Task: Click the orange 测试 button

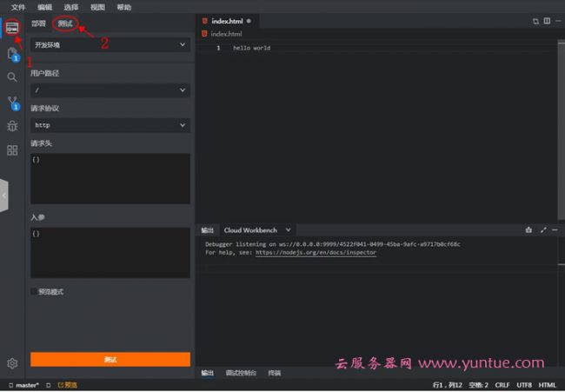Action: tap(110, 359)
